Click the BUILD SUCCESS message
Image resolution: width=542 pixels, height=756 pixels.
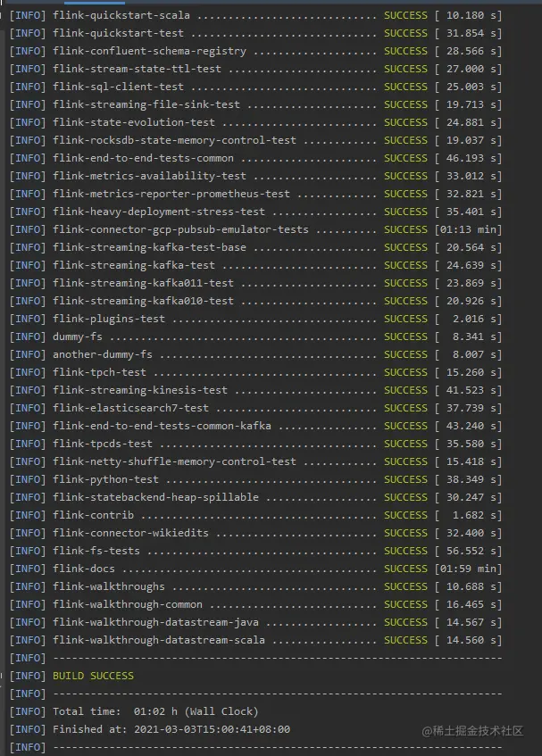pos(93,676)
